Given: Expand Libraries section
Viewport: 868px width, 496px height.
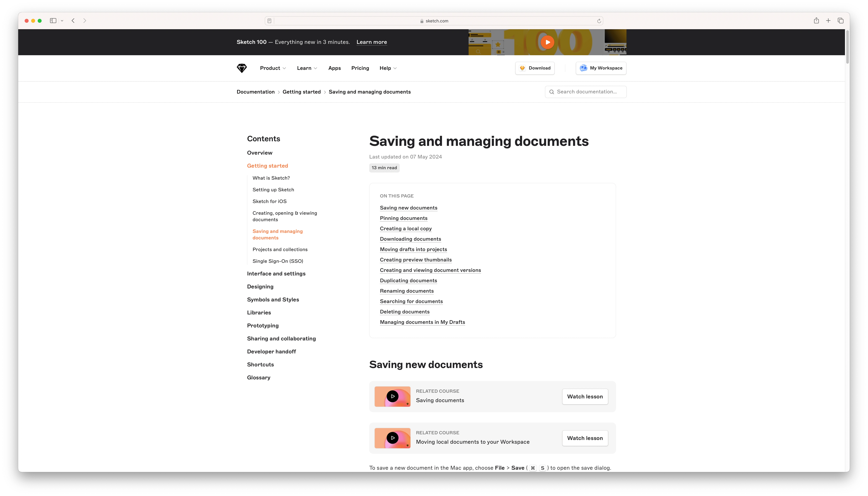Looking at the screenshot, I should coord(259,313).
